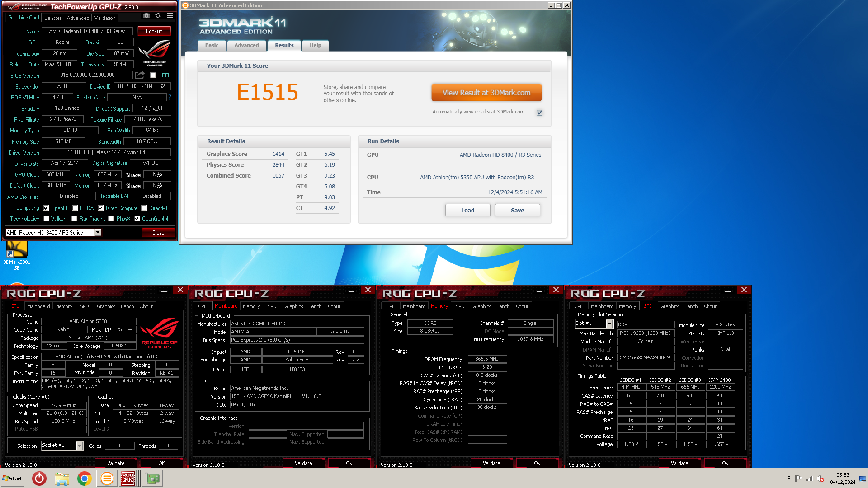Click View Result at 3DMark.com button
The width and height of the screenshot is (868, 488).
tap(486, 93)
